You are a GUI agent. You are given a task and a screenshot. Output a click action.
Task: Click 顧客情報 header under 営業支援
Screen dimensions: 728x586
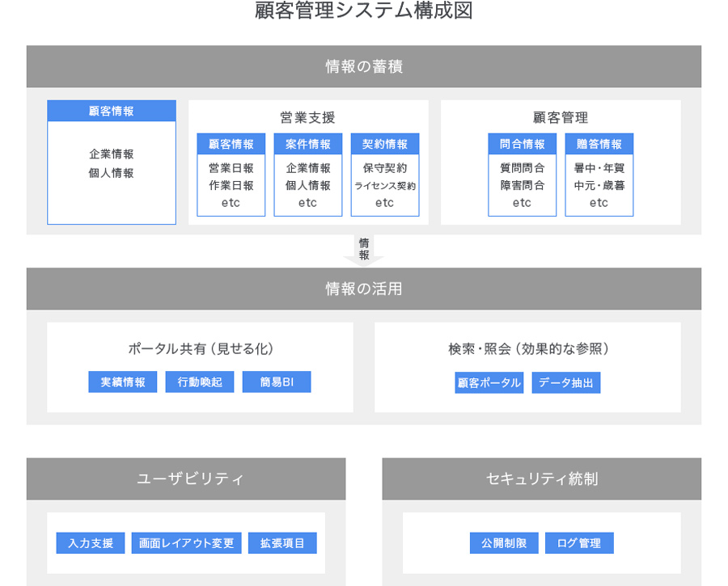[231, 144]
